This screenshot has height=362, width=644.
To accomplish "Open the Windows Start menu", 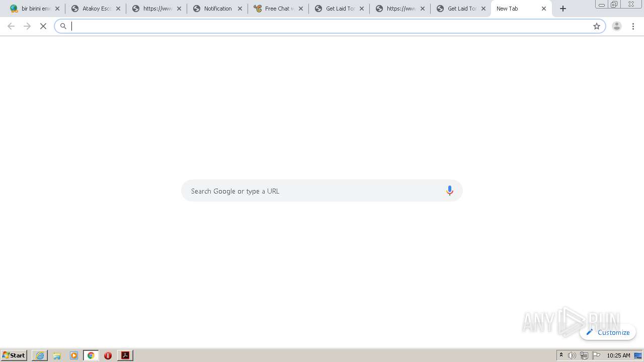I will point(14,355).
